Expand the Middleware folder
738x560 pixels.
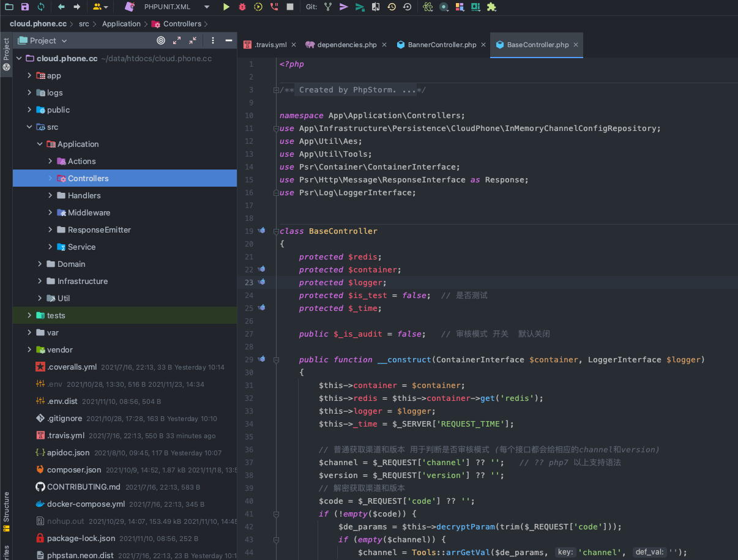point(51,212)
